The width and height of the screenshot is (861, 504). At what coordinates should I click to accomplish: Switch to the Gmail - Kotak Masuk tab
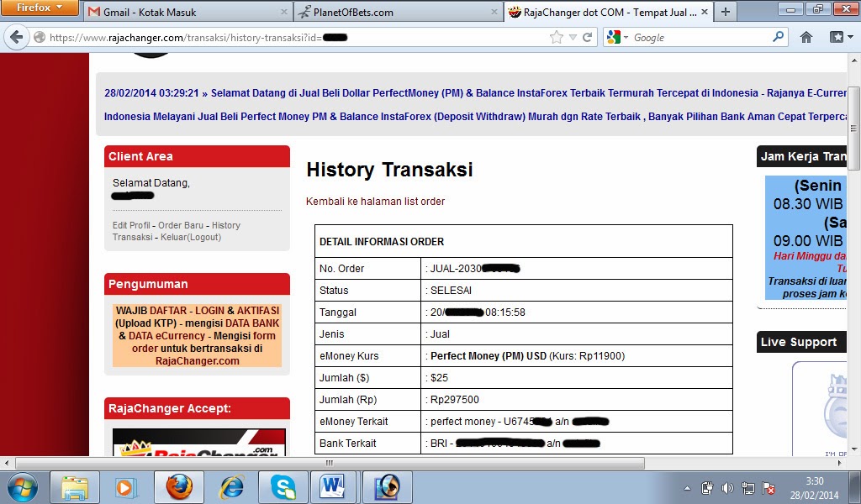pyautogui.click(x=188, y=12)
